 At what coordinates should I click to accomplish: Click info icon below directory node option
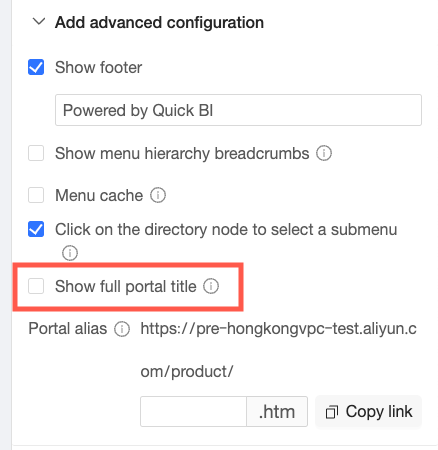point(70,253)
